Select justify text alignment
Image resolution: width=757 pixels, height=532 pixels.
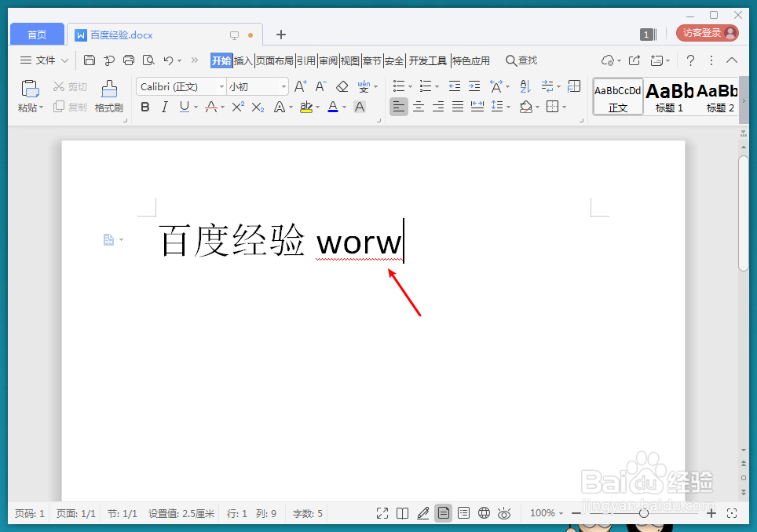click(x=458, y=107)
